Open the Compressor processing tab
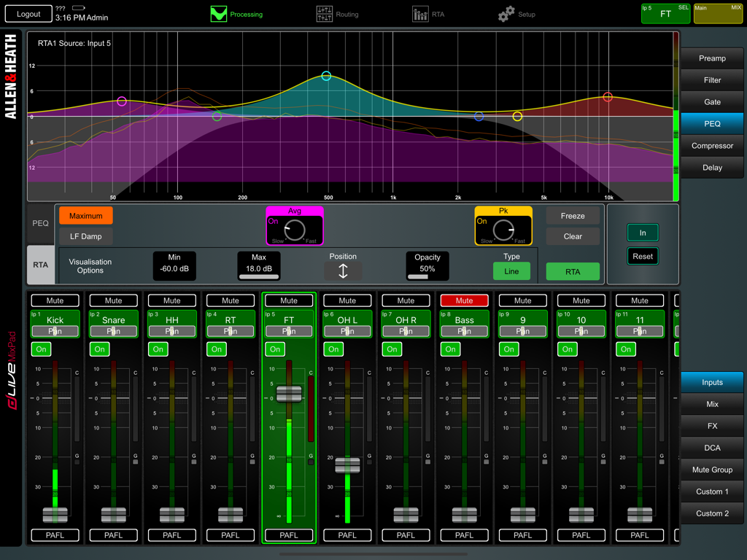 712,145
